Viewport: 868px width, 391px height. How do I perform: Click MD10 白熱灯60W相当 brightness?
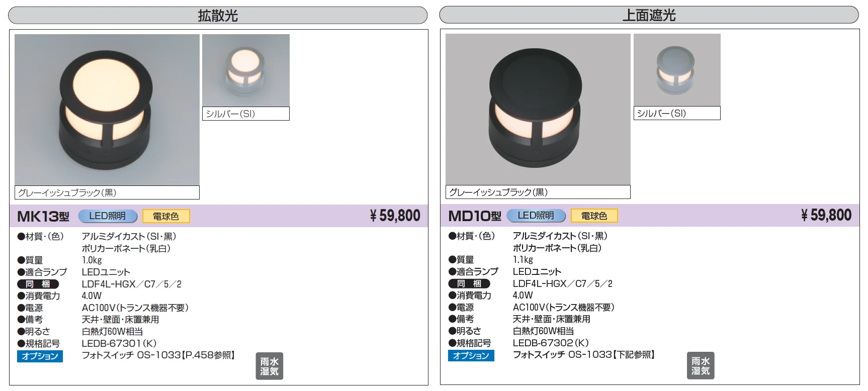544,331
